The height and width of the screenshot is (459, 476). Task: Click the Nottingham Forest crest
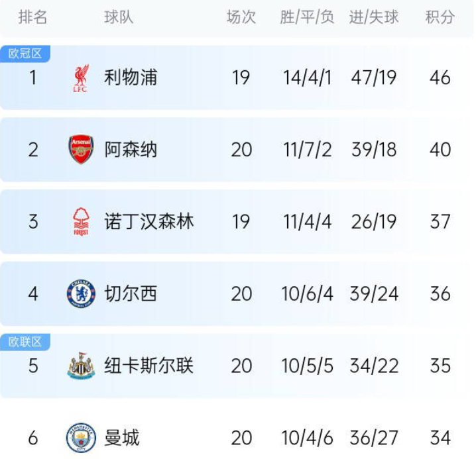[81, 222]
